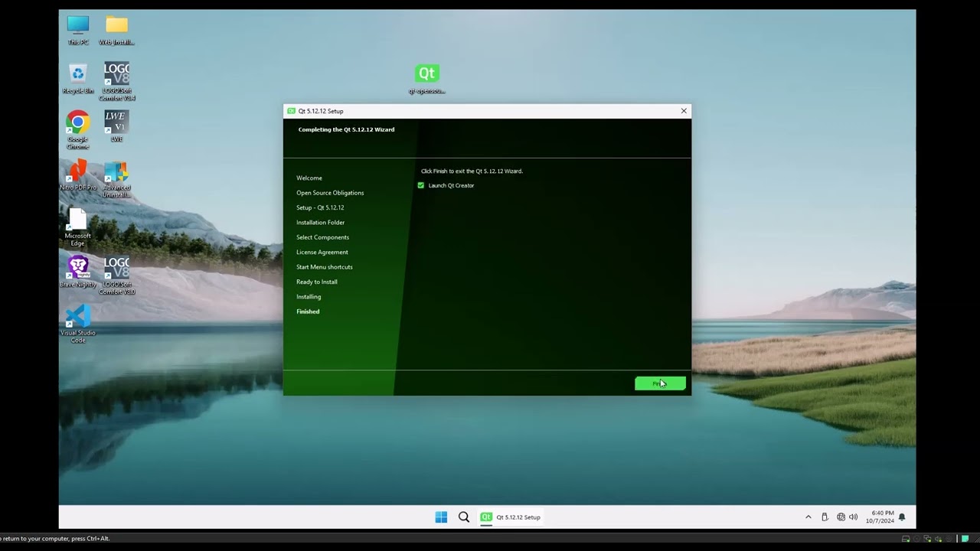Select the Nitro PDF Pro shortcut
980x551 pixels.
[78, 175]
